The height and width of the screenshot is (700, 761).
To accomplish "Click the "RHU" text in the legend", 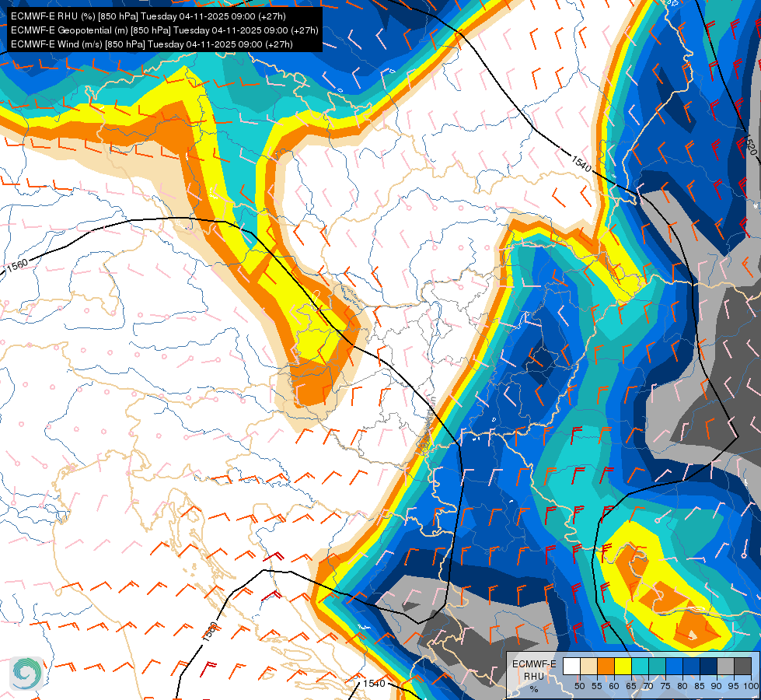I will point(534,677).
